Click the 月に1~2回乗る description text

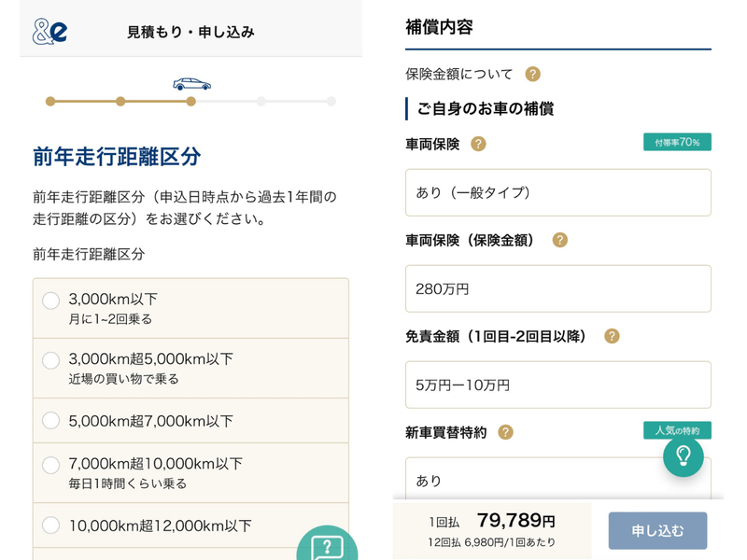(x=110, y=319)
